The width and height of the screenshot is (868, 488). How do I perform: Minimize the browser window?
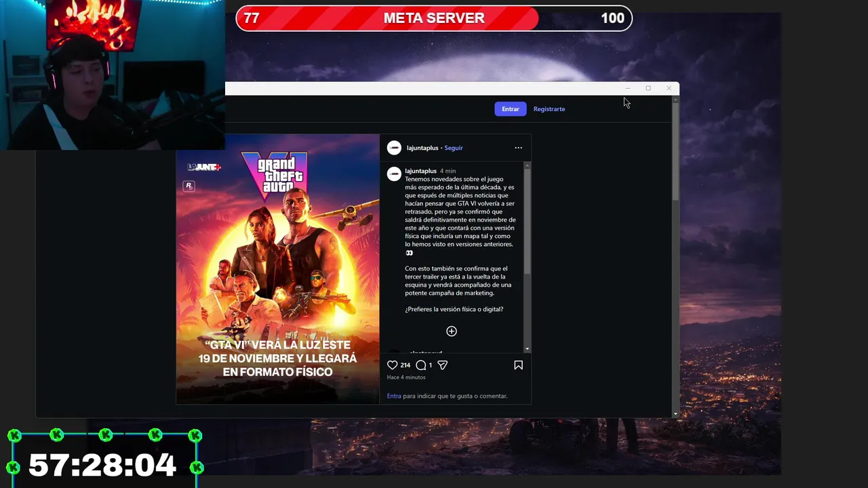point(627,88)
